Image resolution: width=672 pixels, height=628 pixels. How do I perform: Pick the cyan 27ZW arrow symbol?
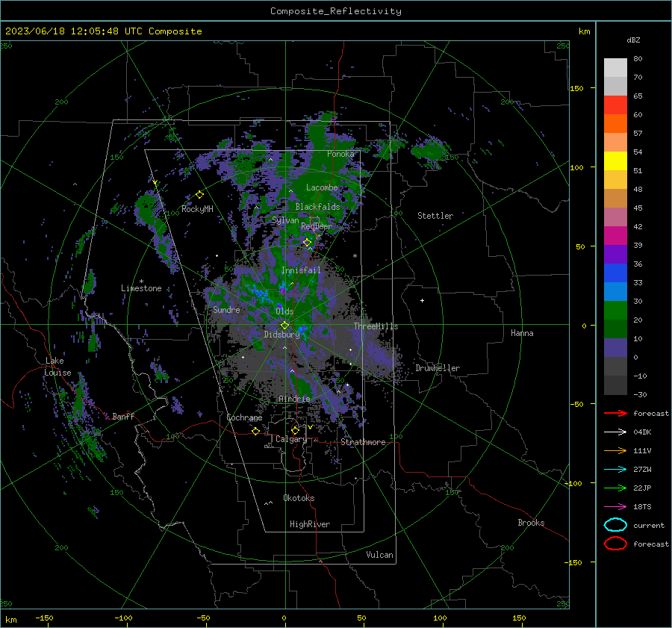[x=615, y=470]
